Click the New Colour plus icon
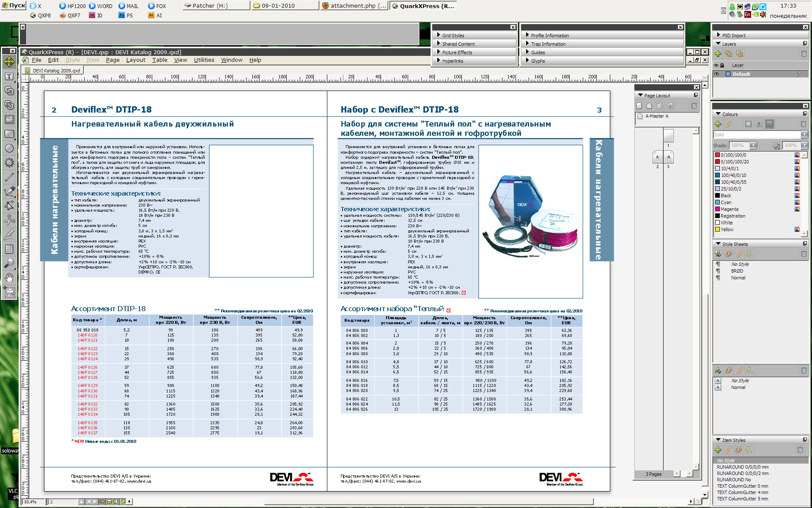Screen dimensions: 812x508 (718, 124)
